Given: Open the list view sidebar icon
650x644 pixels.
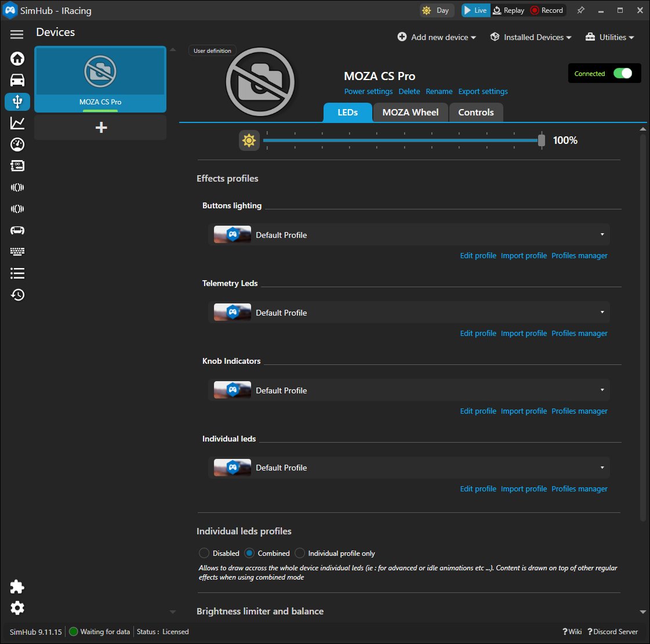Looking at the screenshot, I should tap(17, 273).
